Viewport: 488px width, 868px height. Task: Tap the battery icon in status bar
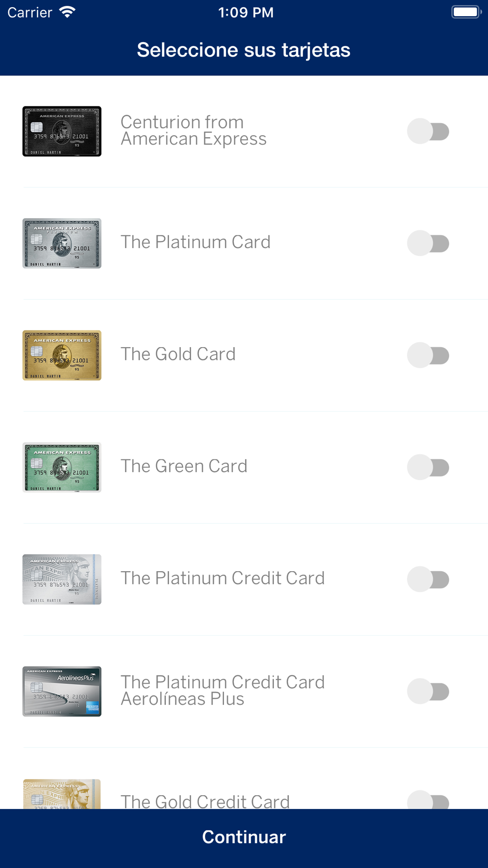(466, 12)
